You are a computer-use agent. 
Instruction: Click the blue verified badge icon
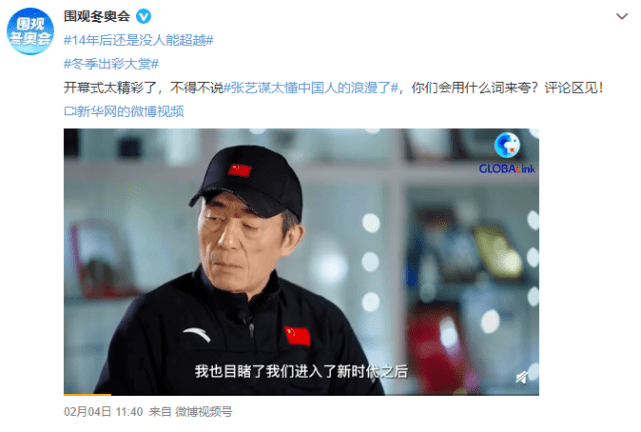(143, 16)
